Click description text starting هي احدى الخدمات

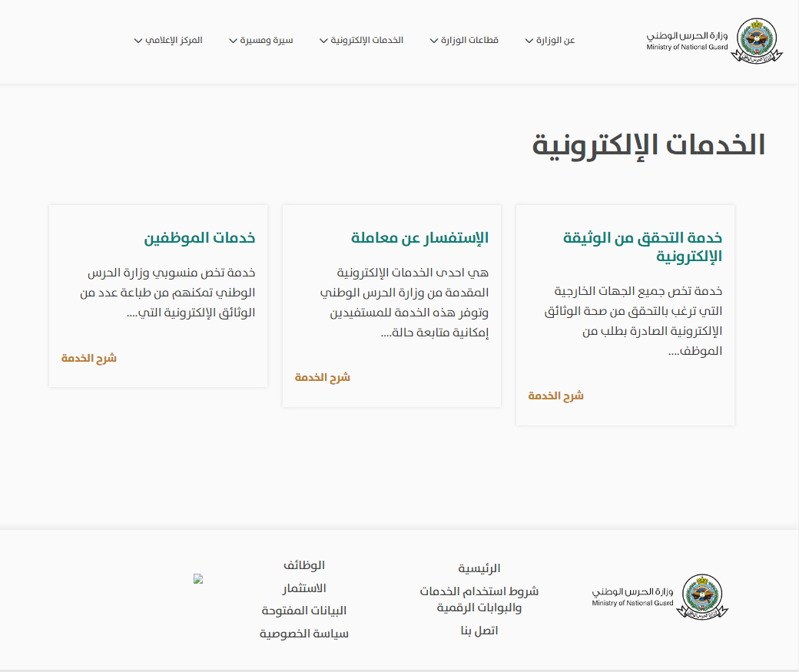pyautogui.click(x=404, y=303)
